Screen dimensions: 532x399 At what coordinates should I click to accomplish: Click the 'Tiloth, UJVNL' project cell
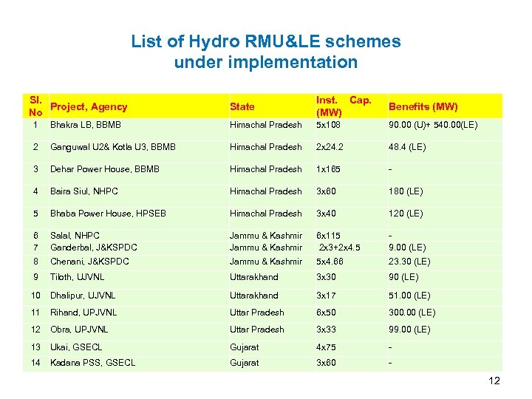[77, 277]
